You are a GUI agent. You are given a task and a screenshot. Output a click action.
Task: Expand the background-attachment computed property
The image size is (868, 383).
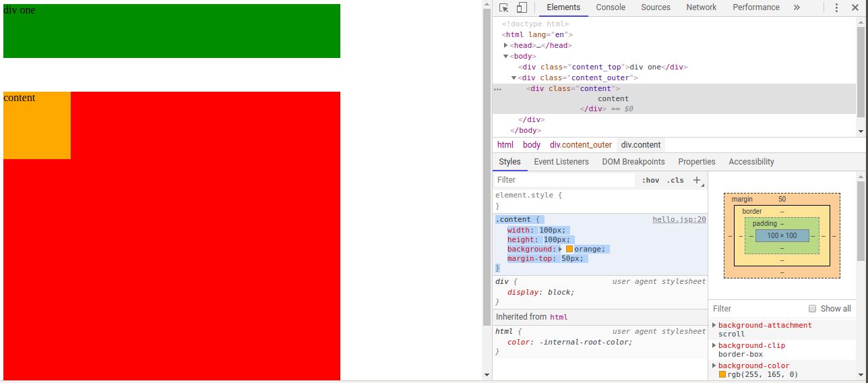(714, 325)
